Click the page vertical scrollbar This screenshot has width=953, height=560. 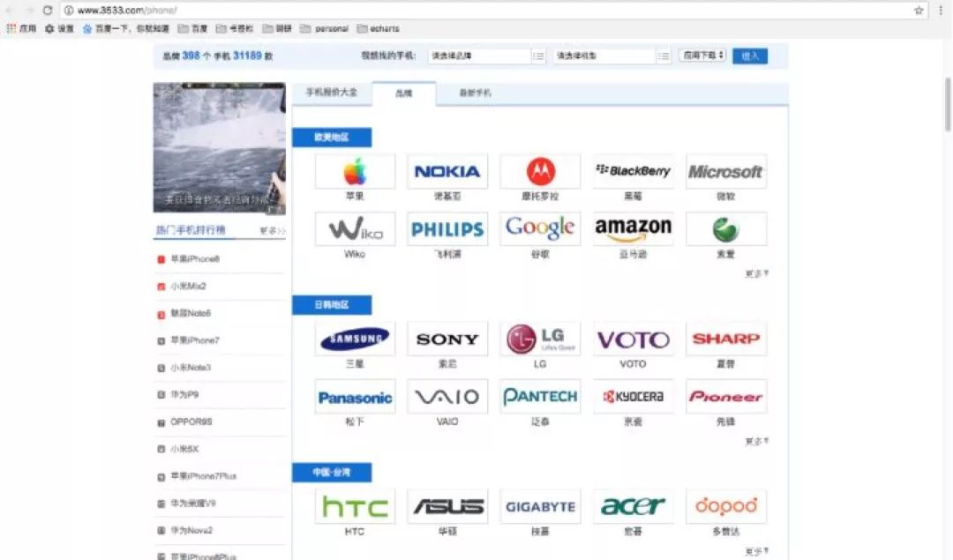tap(948, 104)
